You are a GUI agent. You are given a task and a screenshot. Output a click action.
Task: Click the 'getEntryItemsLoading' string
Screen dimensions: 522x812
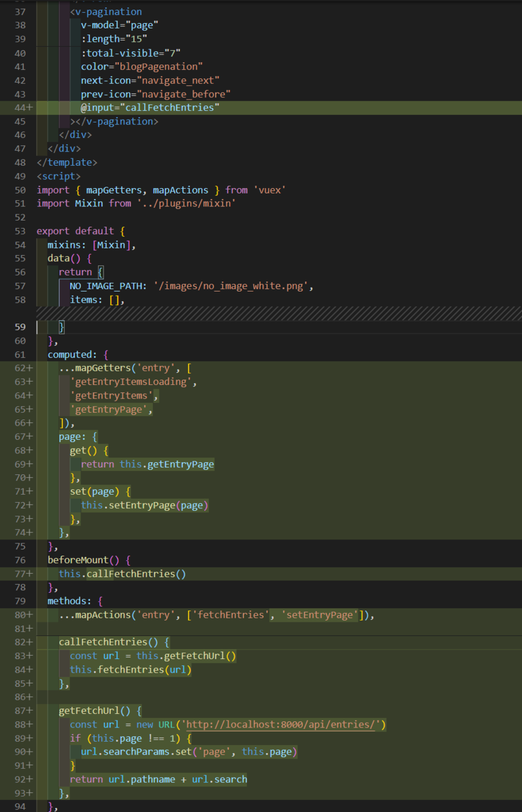click(x=131, y=382)
